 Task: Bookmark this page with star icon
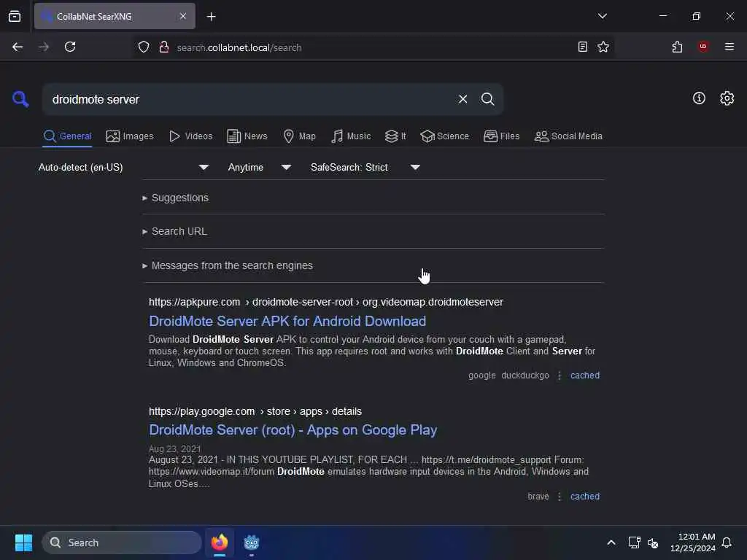(603, 47)
